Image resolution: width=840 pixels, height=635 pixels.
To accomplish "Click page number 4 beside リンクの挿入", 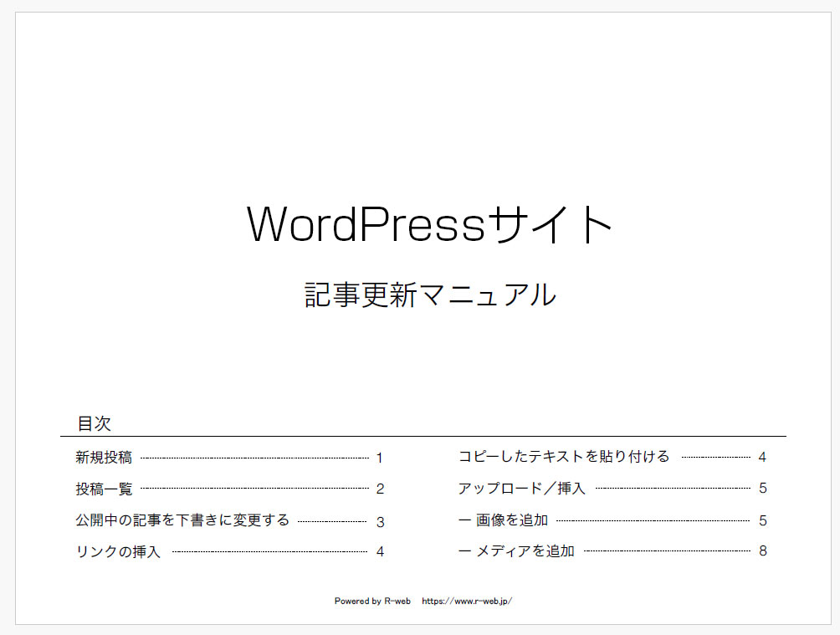I will [x=380, y=551].
